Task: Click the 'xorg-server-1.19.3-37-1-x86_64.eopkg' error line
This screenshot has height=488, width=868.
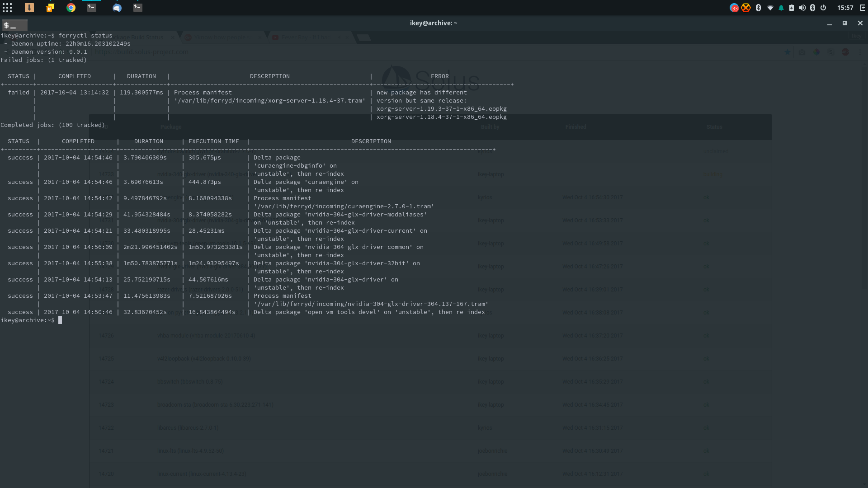Action: tap(442, 109)
